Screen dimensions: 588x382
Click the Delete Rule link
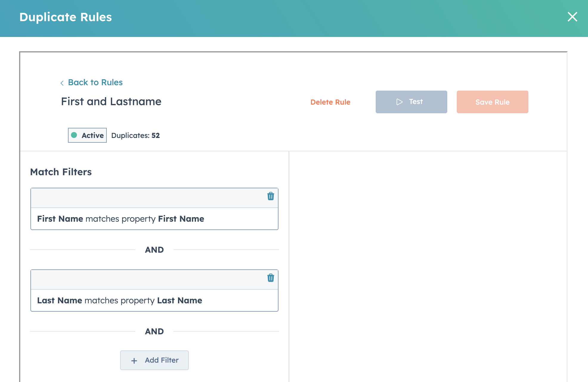[x=330, y=102]
